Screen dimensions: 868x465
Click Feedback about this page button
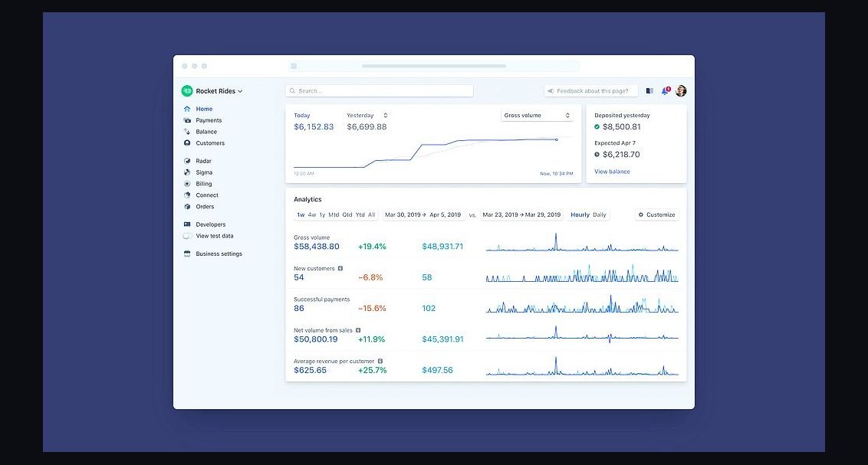[590, 90]
